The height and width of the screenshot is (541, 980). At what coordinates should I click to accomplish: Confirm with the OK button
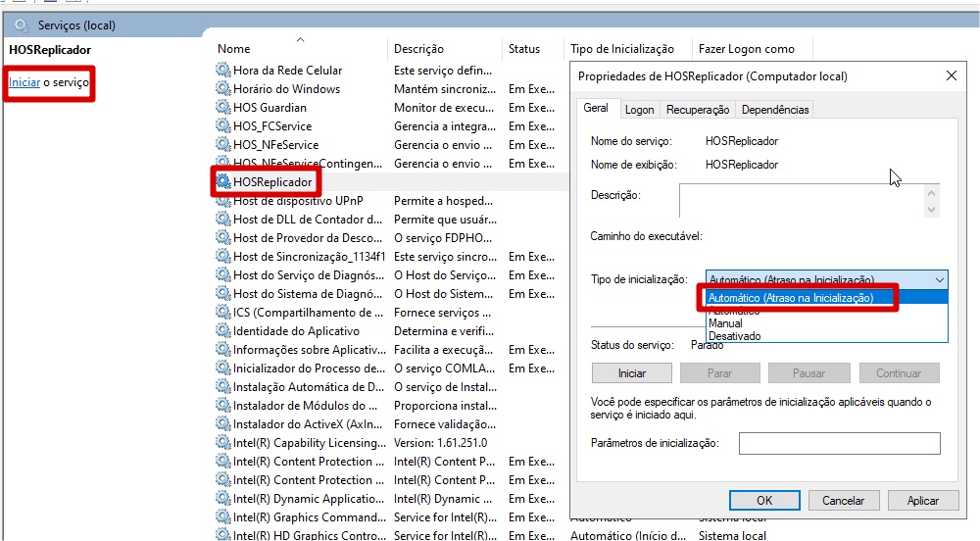(x=764, y=500)
